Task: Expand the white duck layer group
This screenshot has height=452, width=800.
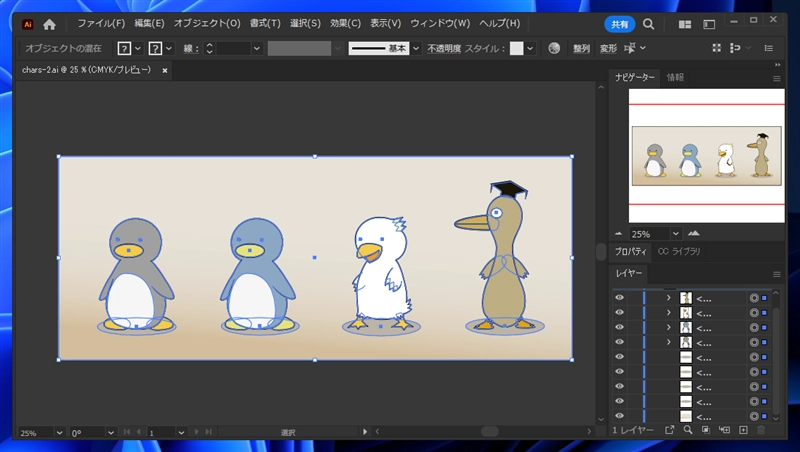Action: click(x=669, y=313)
